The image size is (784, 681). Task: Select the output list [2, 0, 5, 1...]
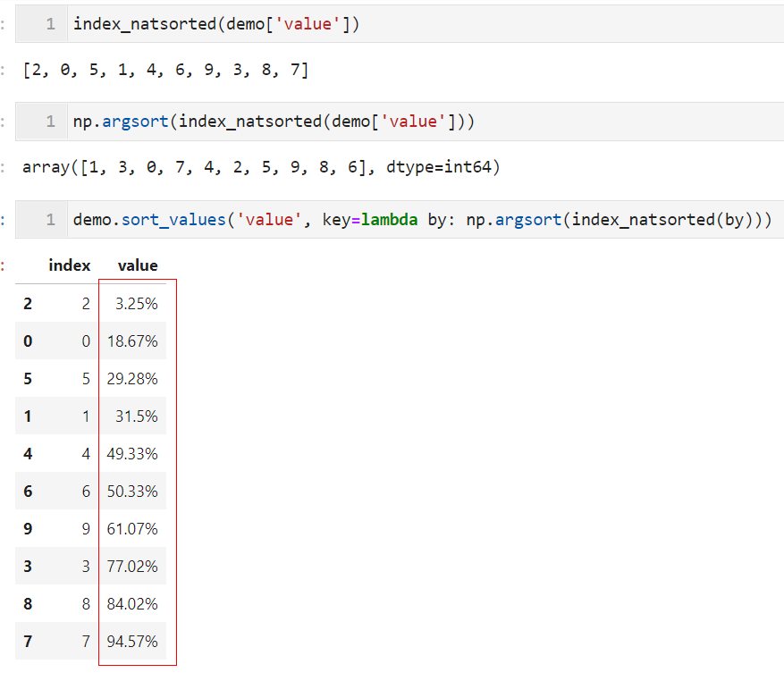[x=165, y=70]
